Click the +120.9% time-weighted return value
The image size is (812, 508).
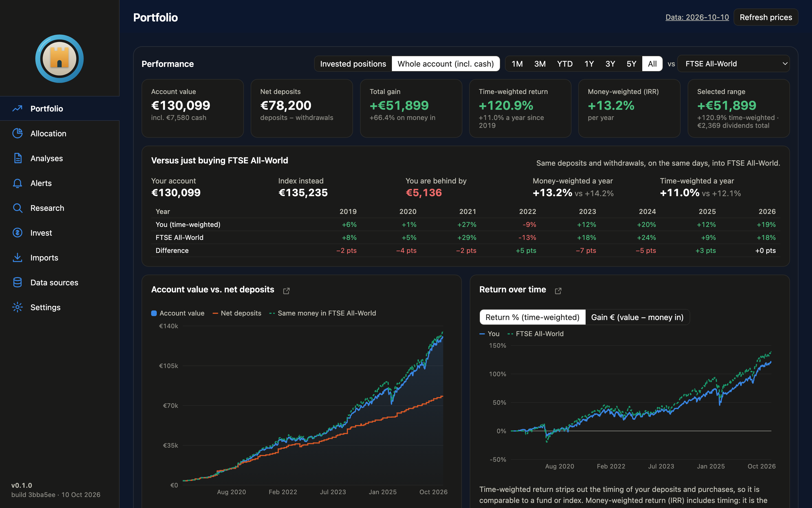point(506,106)
